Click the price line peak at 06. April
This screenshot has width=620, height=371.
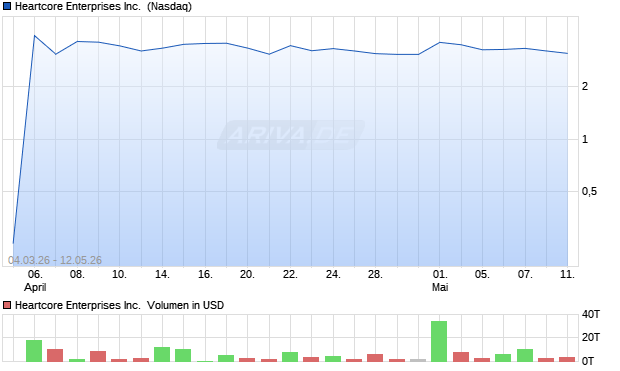(34, 36)
